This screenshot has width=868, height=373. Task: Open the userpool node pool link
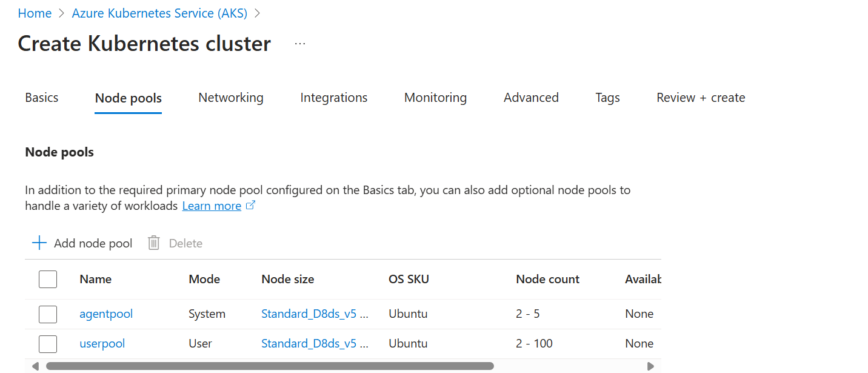(102, 344)
